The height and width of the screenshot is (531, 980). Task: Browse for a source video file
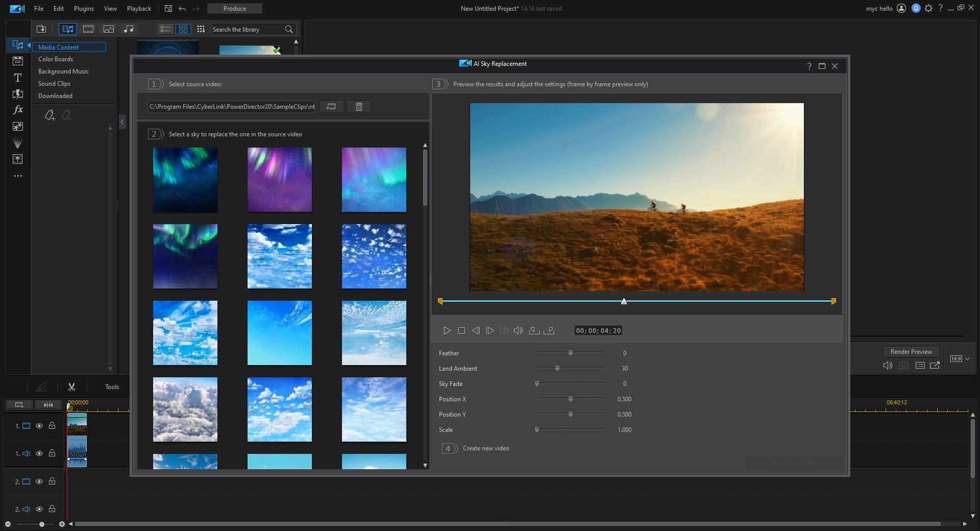[331, 107]
